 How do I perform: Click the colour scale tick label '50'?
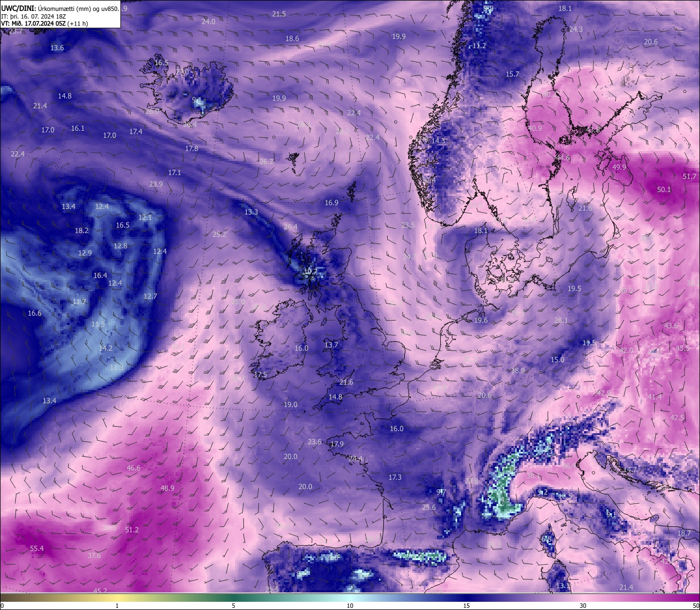point(696,606)
